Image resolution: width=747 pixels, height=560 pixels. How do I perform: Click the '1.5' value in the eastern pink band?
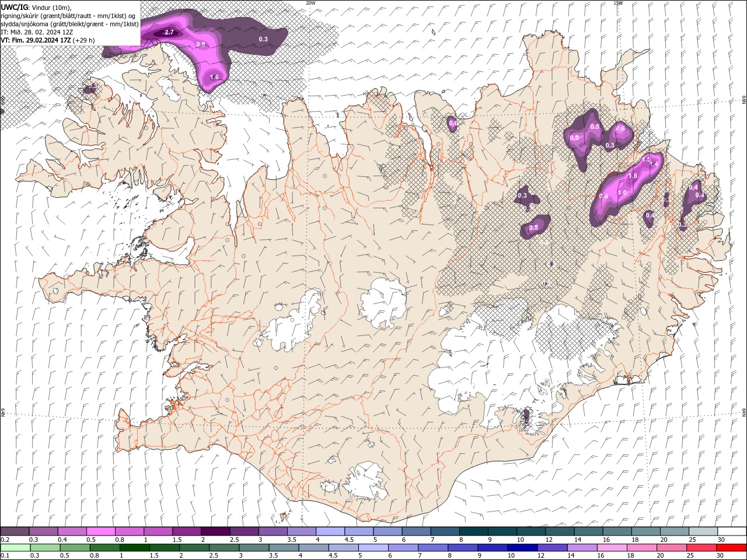[647, 159]
